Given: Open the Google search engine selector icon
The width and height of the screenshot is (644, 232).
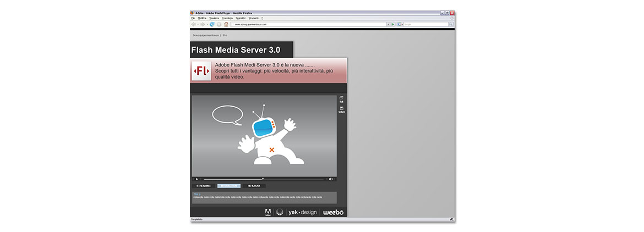Looking at the screenshot, I should (x=400, y=25).
